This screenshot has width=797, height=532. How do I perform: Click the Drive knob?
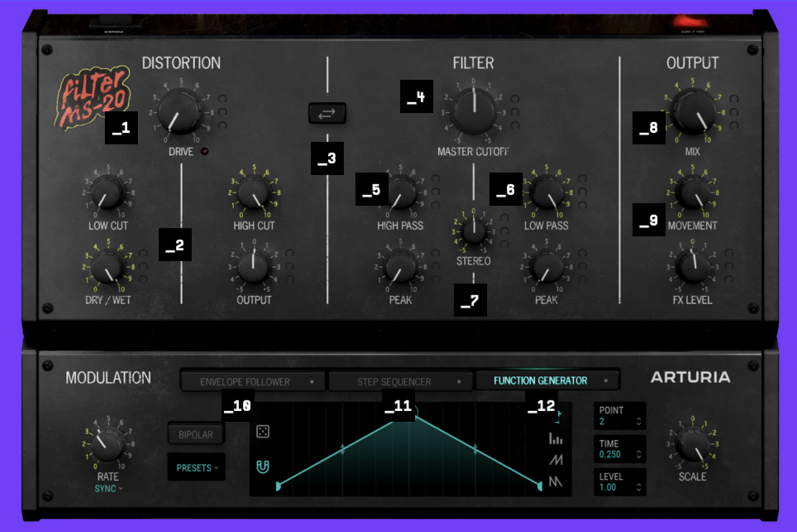(181, 112)
